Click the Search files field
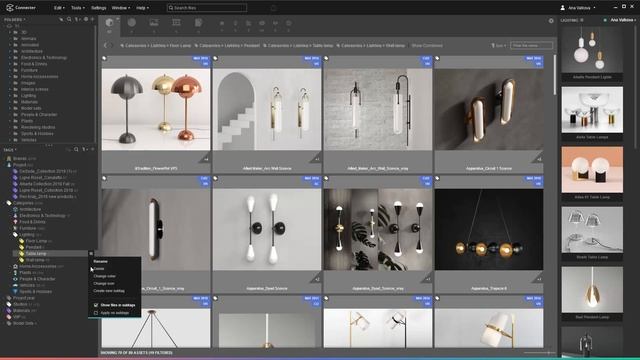640x360 pixels. [207, 8]
